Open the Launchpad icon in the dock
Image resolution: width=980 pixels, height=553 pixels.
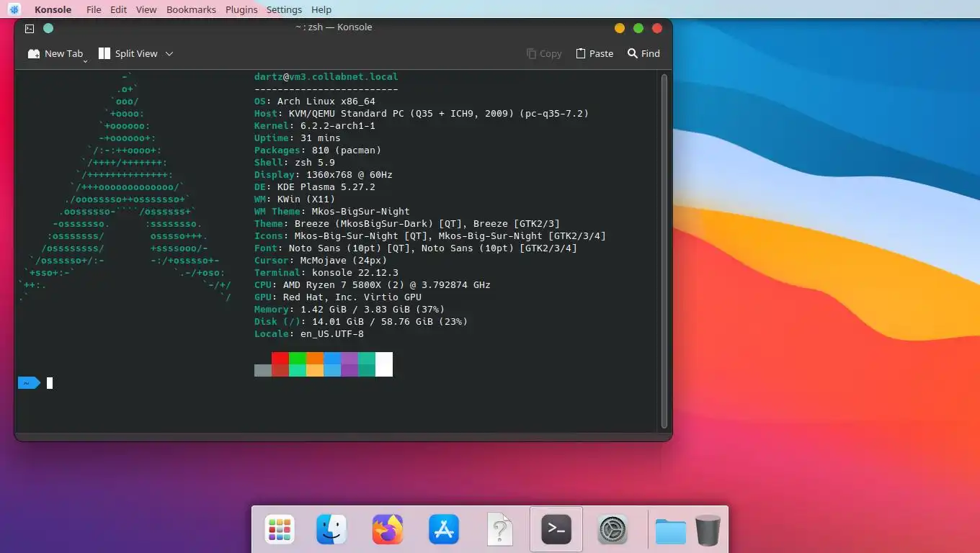pyautogui.click(x=280, y=530)
